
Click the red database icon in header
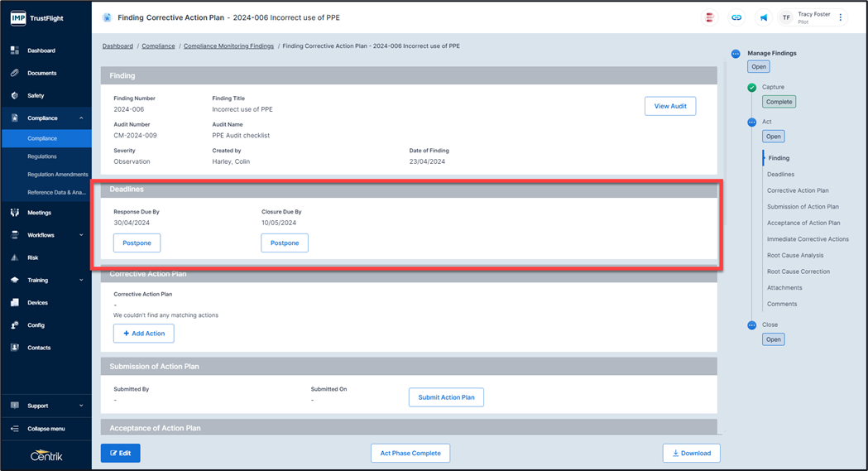tap(709, 17)
